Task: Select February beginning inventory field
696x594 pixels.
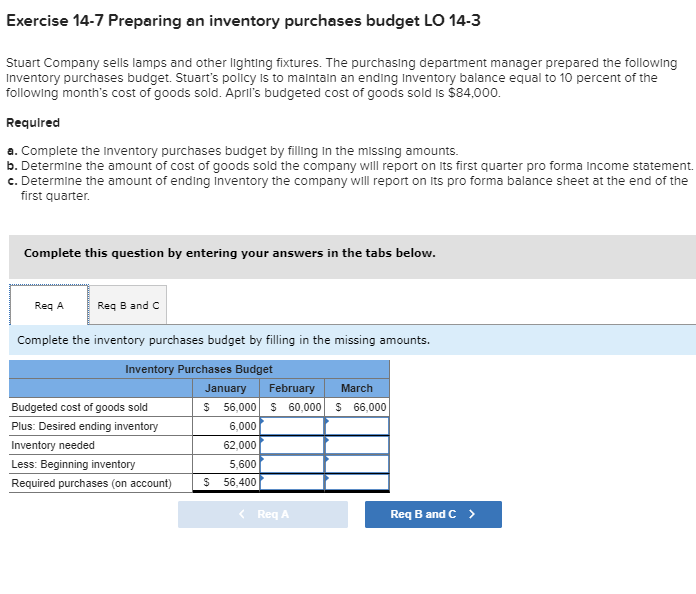Action: click(292, 464)
